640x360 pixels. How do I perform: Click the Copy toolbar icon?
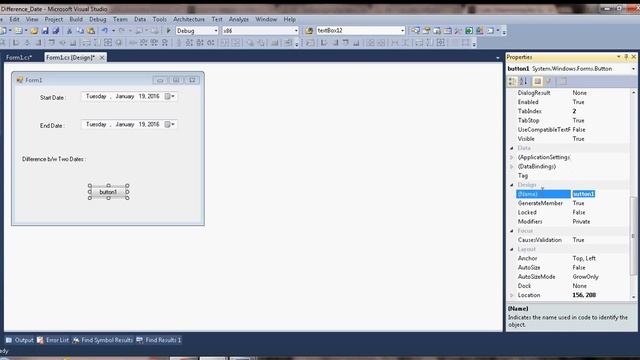pos(80,31)
